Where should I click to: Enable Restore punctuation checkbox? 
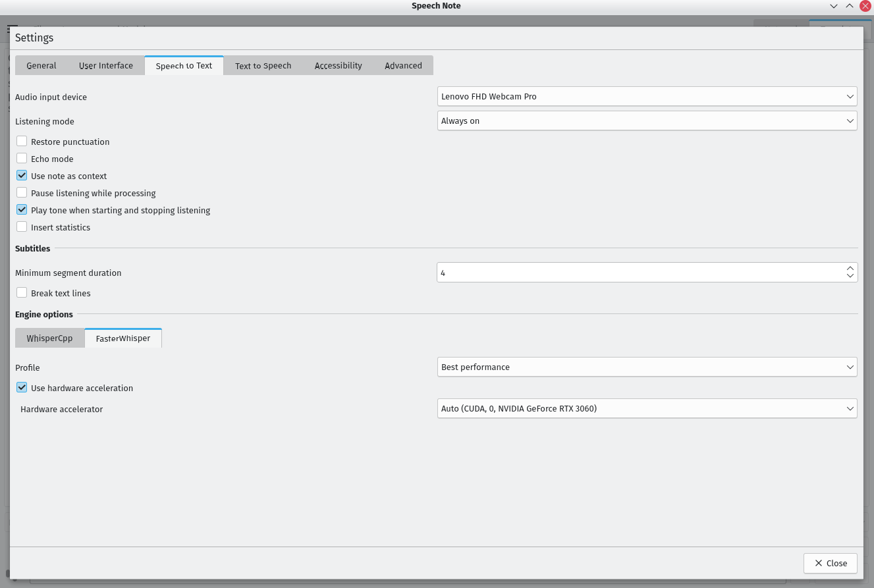click(22, 141)
